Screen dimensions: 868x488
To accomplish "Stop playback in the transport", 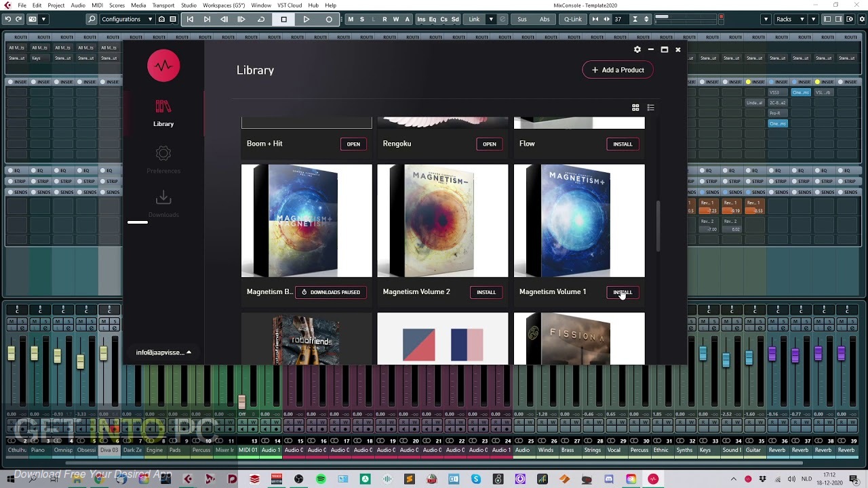I will pyautogui.click(x=283, y=19).
